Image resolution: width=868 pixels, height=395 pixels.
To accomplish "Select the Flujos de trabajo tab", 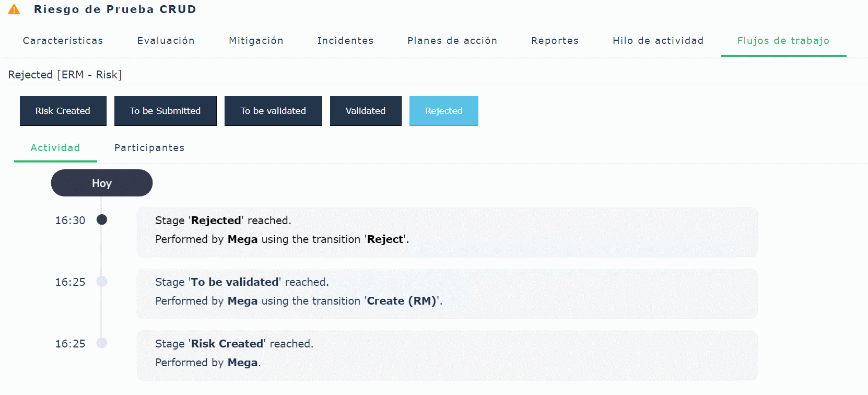I will point(783,41).
